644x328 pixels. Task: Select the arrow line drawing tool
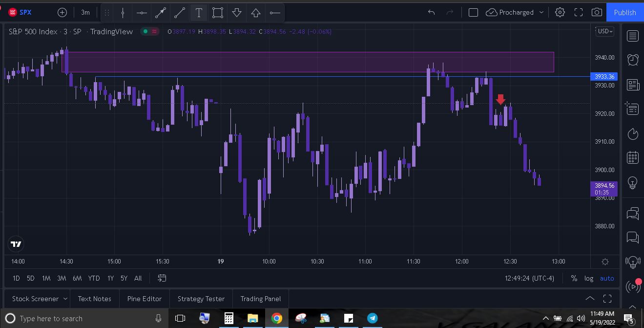(x=161, y=13)
